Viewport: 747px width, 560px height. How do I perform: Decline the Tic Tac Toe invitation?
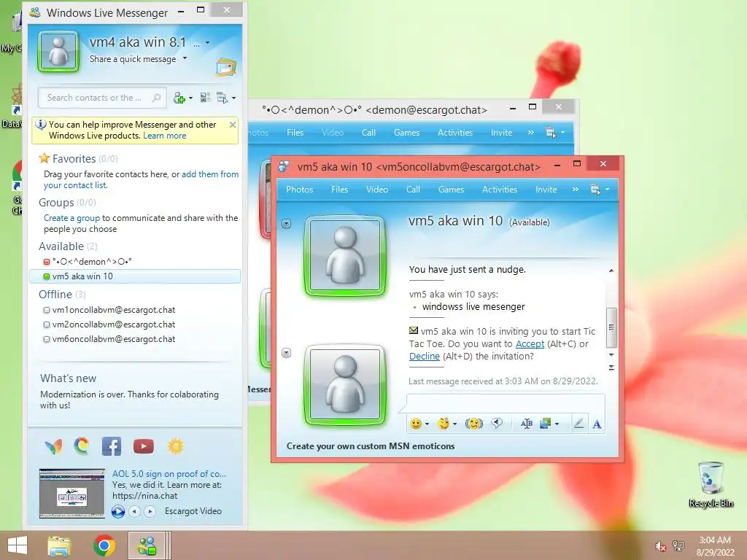click(x=424, y=356)
